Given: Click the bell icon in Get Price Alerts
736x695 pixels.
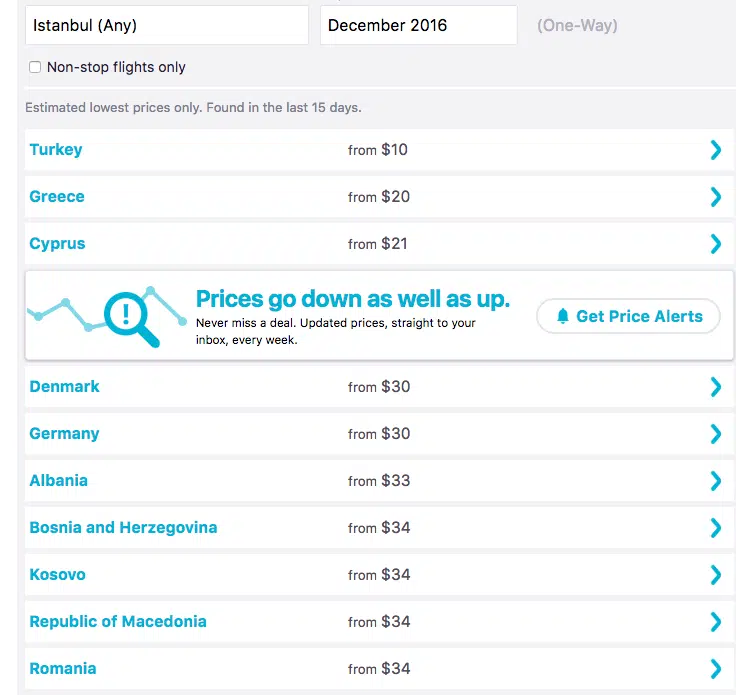Looking at the screenshot, I should click(563, 316).
